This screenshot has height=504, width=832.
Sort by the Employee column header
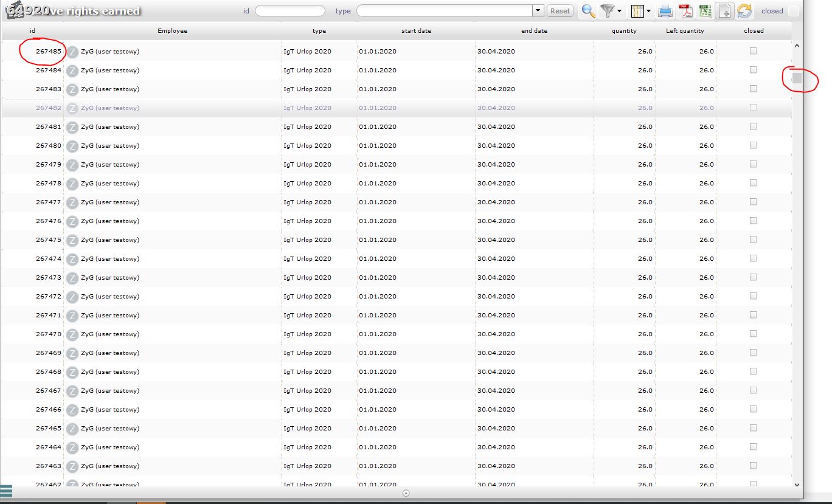pos(172,30)
